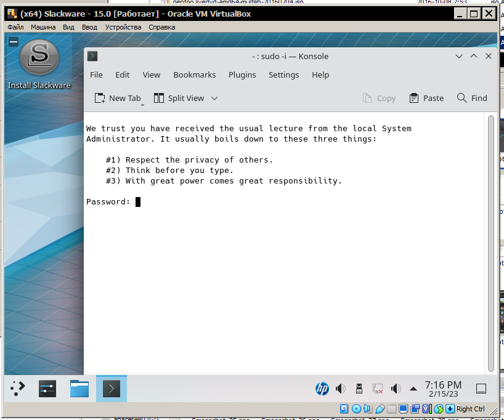This screenshot has height=420, width=504.
Task: Click the Show Desktop panel button
Action: point(481,389)
